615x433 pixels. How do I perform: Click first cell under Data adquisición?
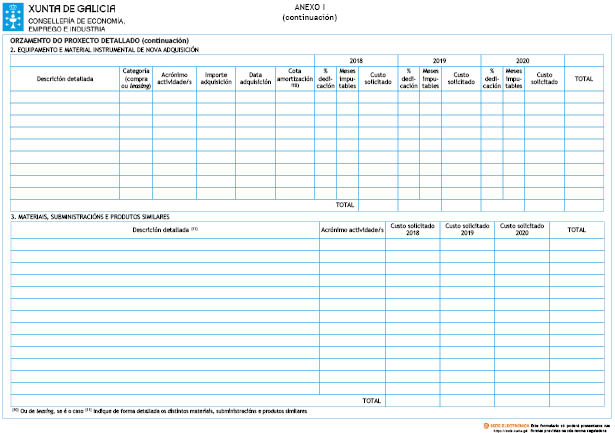(255, 97)
